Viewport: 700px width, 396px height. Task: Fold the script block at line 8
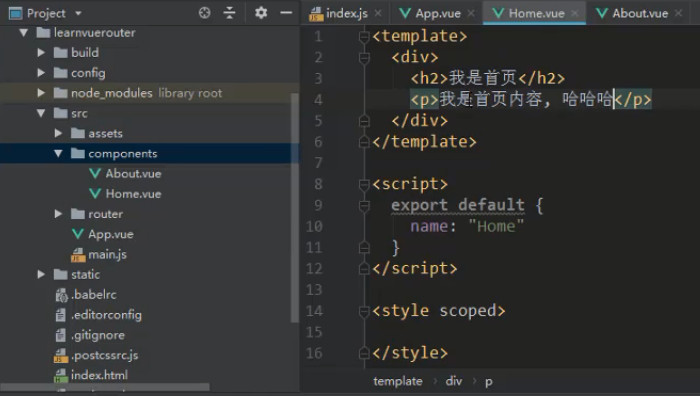coord(364,184)
